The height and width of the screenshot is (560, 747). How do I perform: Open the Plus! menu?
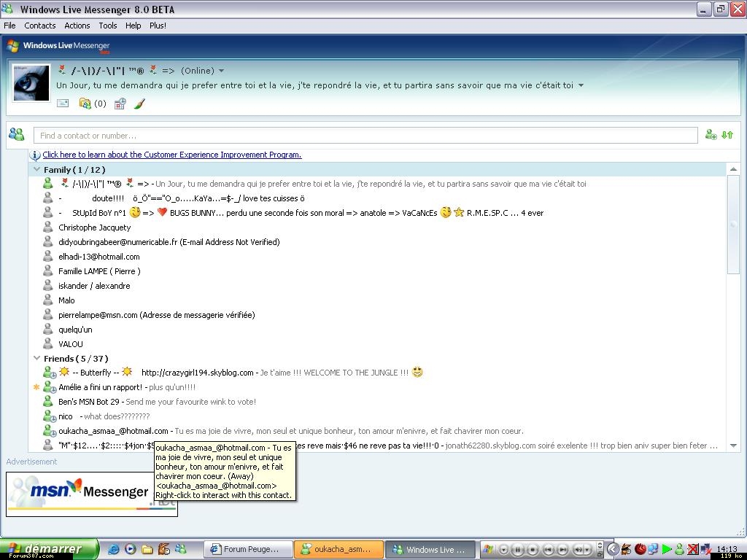click(158, 26)
